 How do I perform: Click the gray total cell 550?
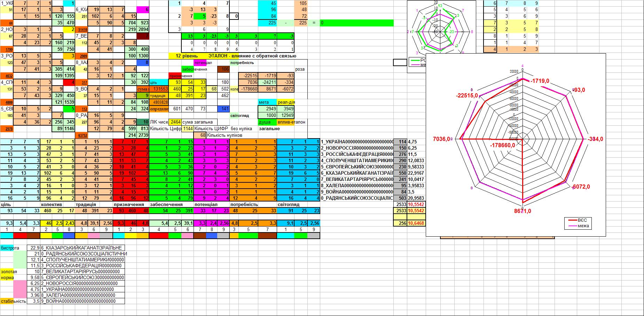tap(400, 173)
